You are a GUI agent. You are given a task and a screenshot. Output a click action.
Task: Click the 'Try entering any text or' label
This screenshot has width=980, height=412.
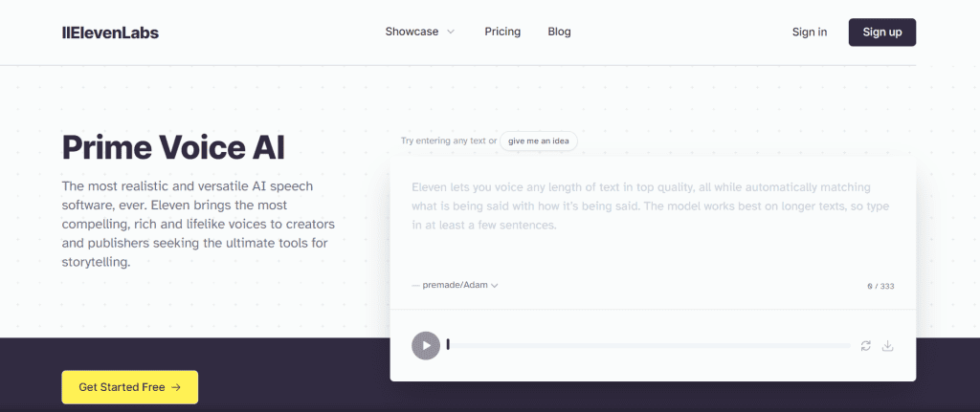449,141
